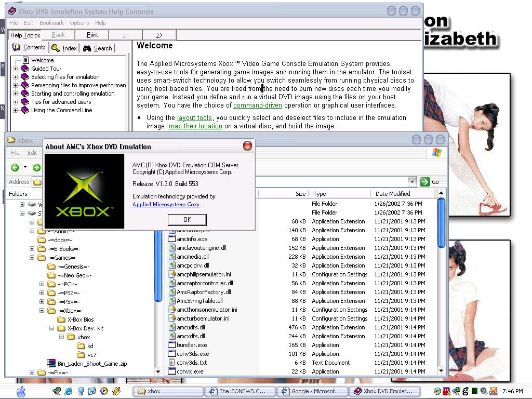Open the address bar dropdown arrow

point(412,181)
